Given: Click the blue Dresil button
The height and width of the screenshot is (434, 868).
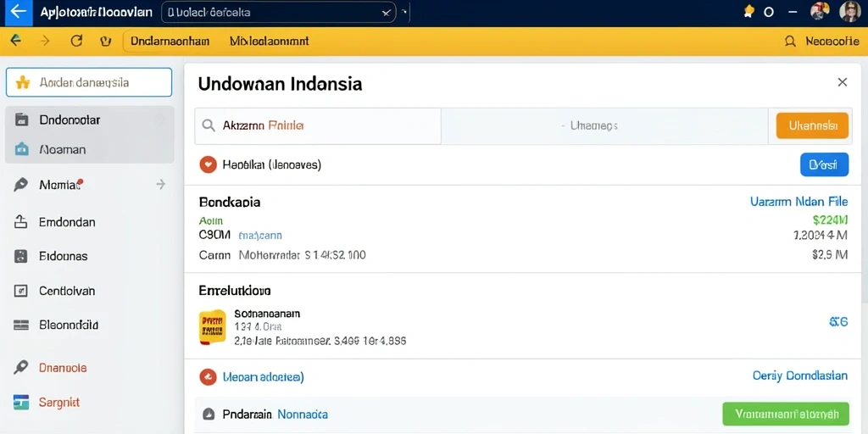Looking at the screenshot, I should click(824, 164).
